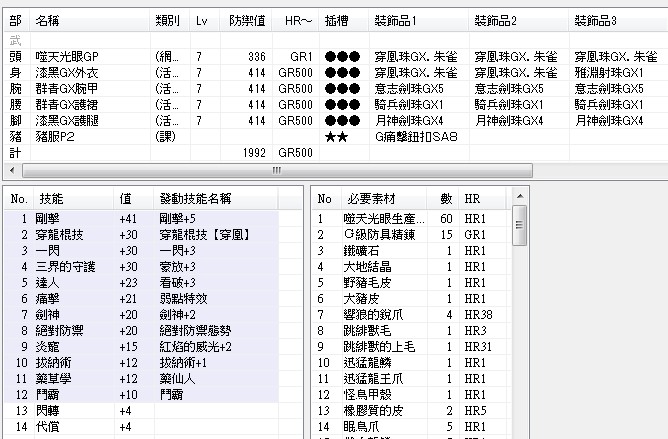Image resolution: width=668 pixels, height=439 pixels.
Task: Sort the armor table by the 防禦值 column header
Action: point(247,20)
